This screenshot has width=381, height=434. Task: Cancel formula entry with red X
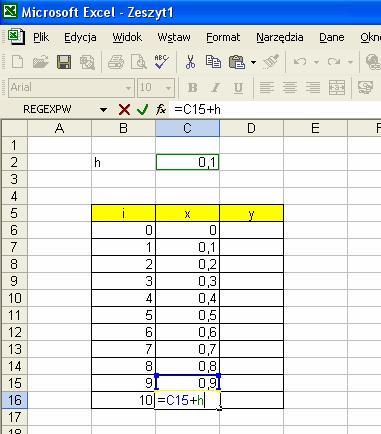[x=124, y=109]
